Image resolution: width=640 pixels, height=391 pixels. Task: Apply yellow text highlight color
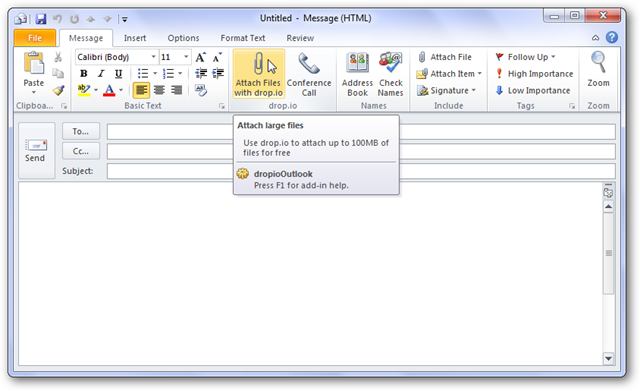[84, 90]
